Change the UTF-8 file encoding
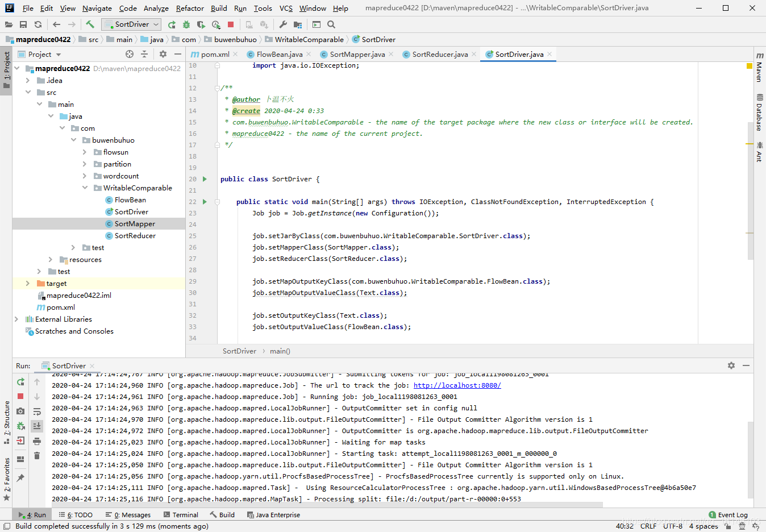Viewport: 766px width, 532px height. tap(673, 526)
